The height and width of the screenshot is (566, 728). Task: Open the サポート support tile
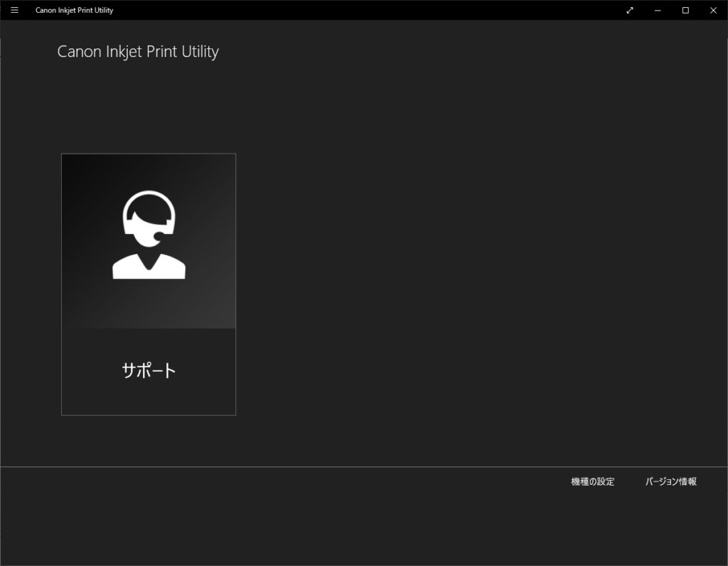149,284
